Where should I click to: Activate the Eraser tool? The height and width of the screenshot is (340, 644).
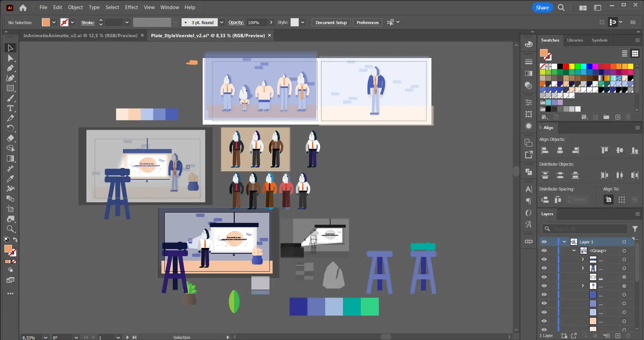coord(10,138)
